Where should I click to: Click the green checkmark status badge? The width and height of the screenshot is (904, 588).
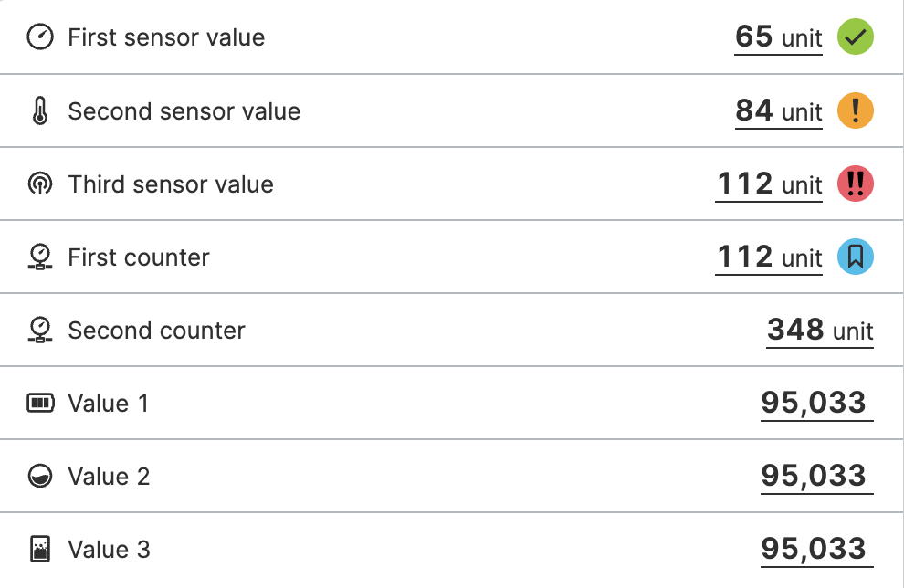tap(856, 37)
